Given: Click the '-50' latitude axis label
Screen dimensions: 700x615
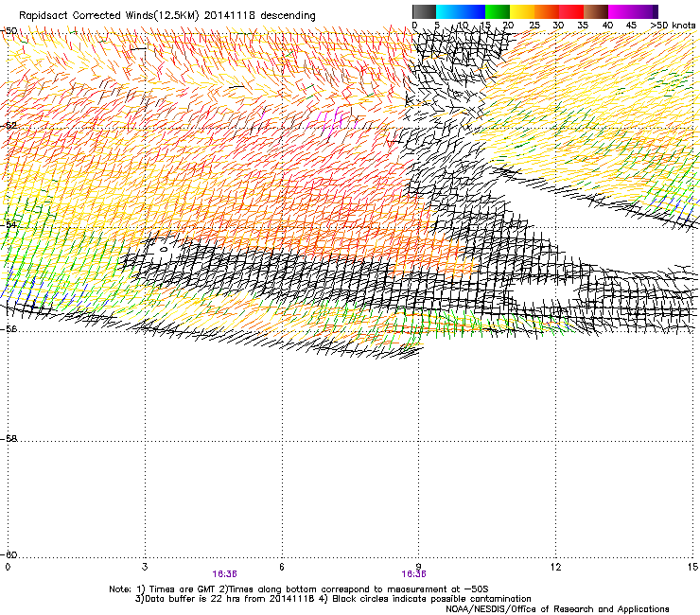Looking at the screenshot, I should coord(9,31).
